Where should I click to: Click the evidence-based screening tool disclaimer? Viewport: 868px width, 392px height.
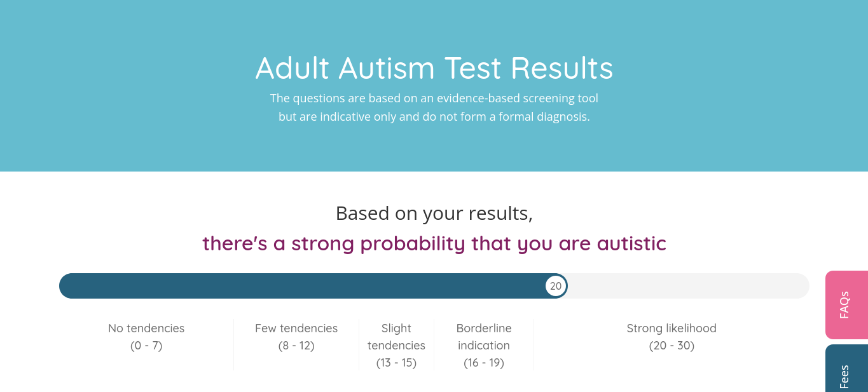434,107
